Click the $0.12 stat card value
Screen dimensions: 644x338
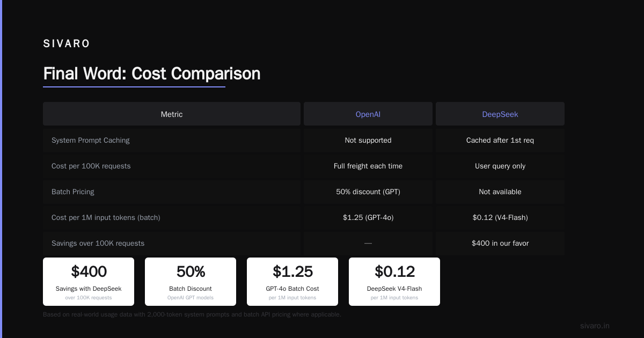point(394,272)
